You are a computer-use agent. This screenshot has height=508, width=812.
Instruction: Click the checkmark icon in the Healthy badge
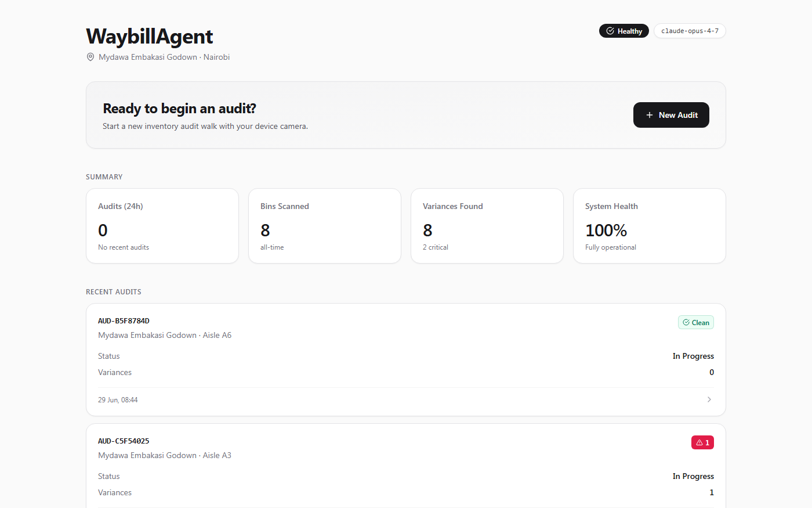coord(610,31)
